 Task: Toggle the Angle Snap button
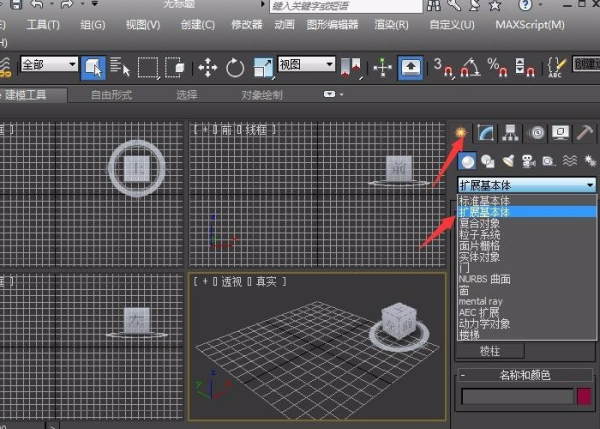(470, 68)
